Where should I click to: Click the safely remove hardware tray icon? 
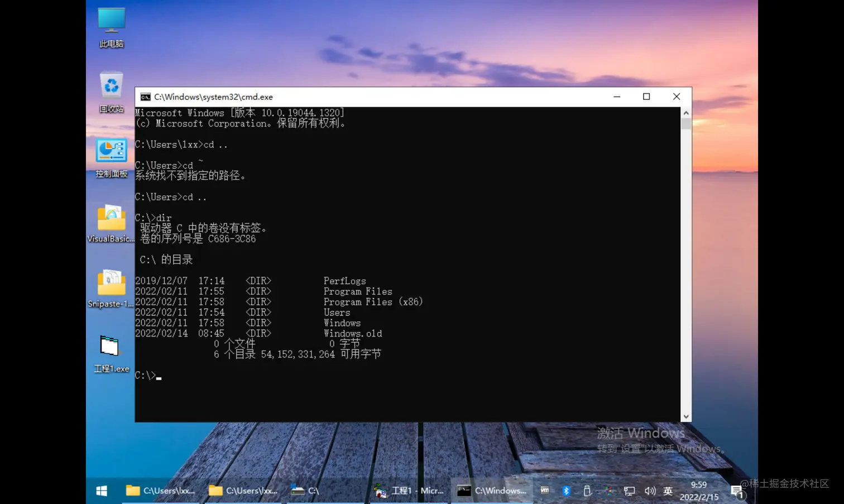pos(587,491)
